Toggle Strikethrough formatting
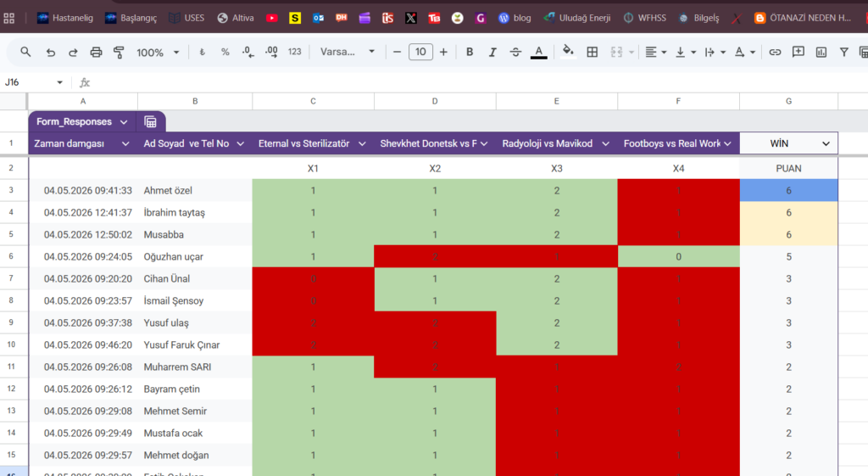 pyautogui.click(x=515, y=52)
